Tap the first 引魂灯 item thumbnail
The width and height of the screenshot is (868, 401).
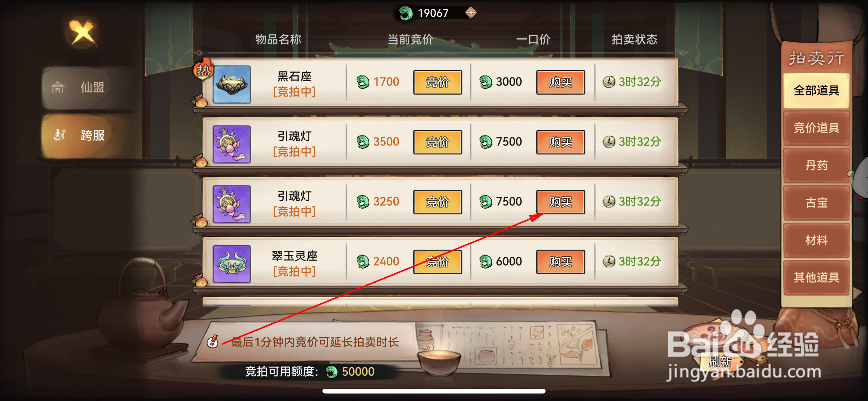click(x=232, y=144)
